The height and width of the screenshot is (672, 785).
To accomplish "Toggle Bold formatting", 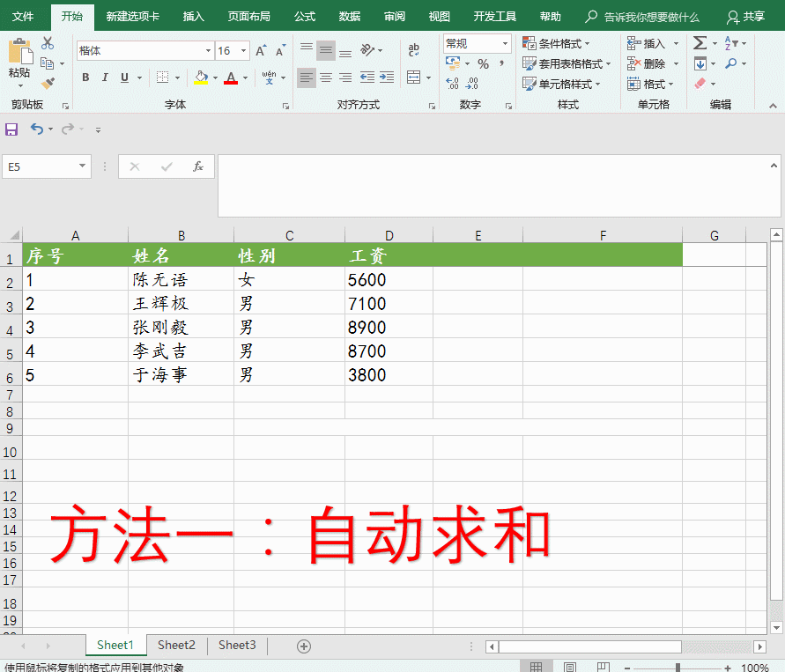I will [x=85, y=78].
